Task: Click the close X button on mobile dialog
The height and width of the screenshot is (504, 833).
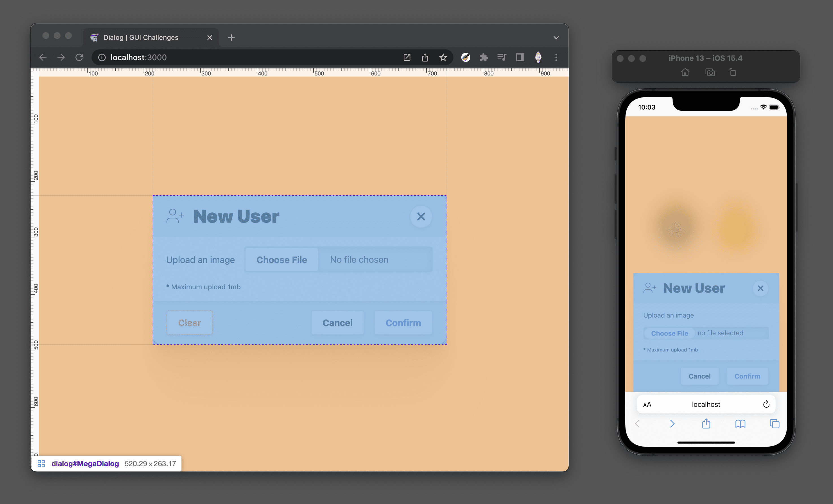Action: point(761,288)
